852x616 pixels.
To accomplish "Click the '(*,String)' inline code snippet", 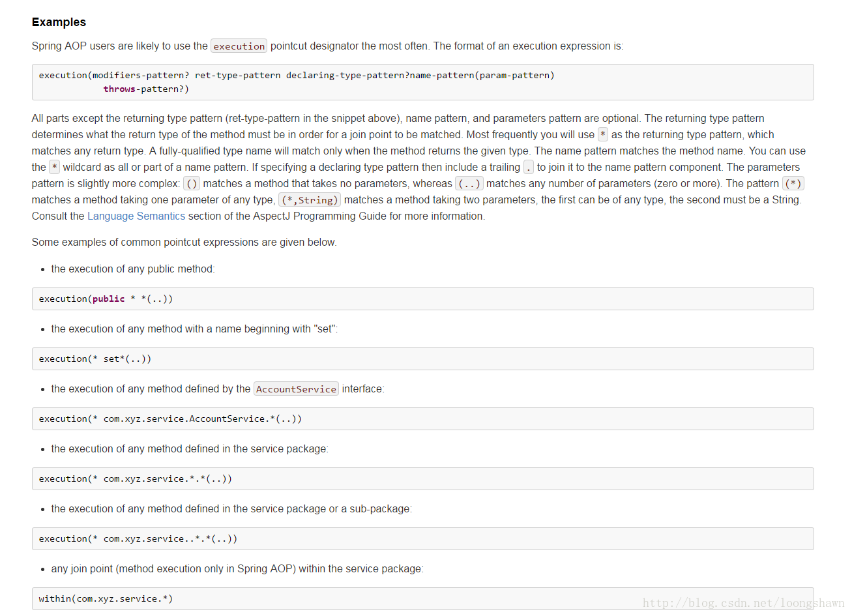I will click(x=310, y=200).
